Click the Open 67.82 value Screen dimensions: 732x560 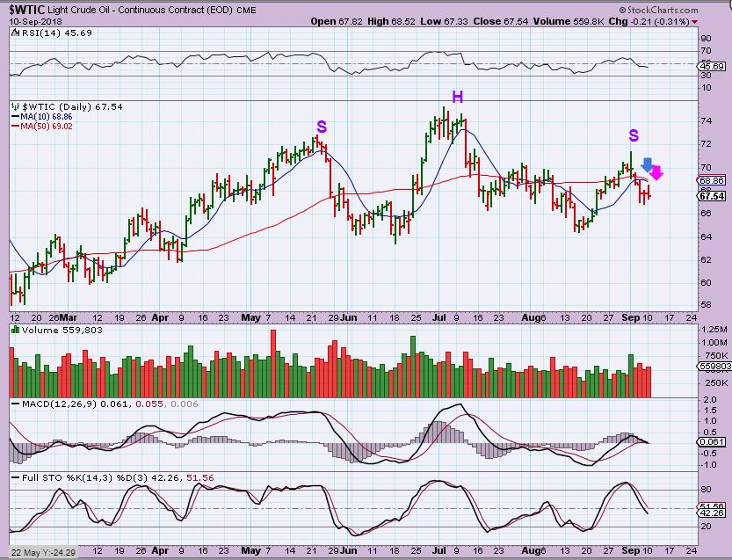pos(337,21)
